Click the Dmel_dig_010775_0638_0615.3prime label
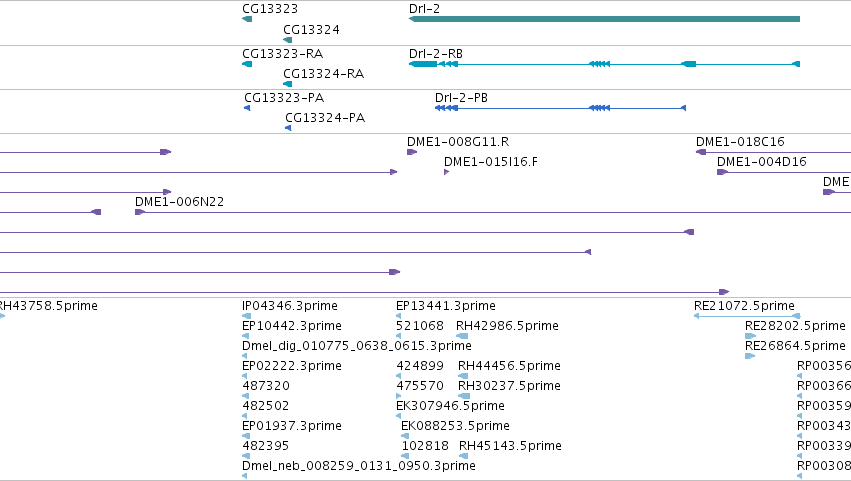Image resolution: width=851 pixels, height=481 pixels. [x=357, y=346]
